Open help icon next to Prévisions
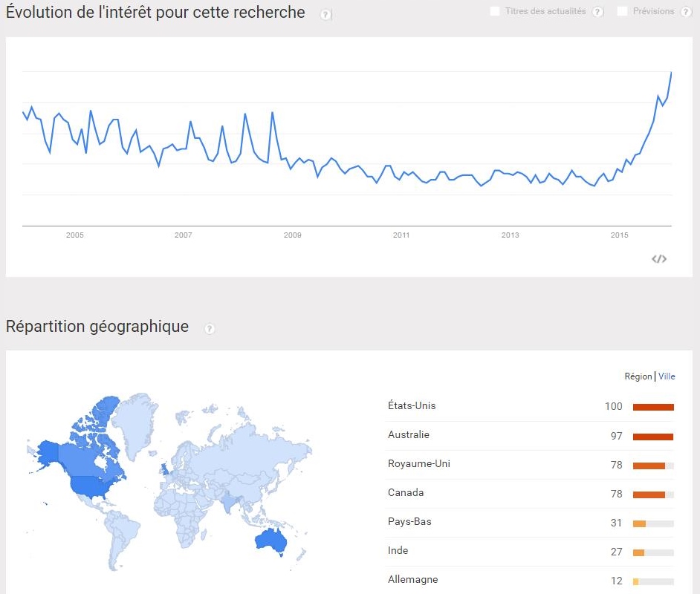Screen dimensions: 700x594 [x=686, y=12]
